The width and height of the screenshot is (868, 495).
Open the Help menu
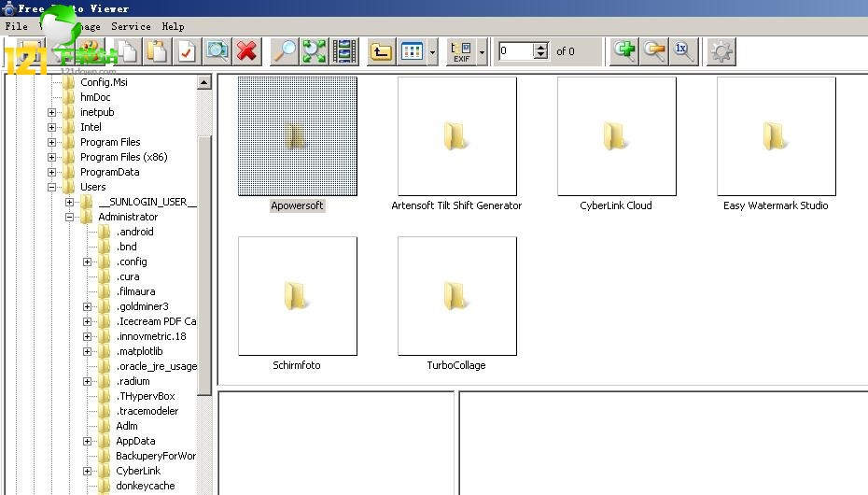pos(173,26)
